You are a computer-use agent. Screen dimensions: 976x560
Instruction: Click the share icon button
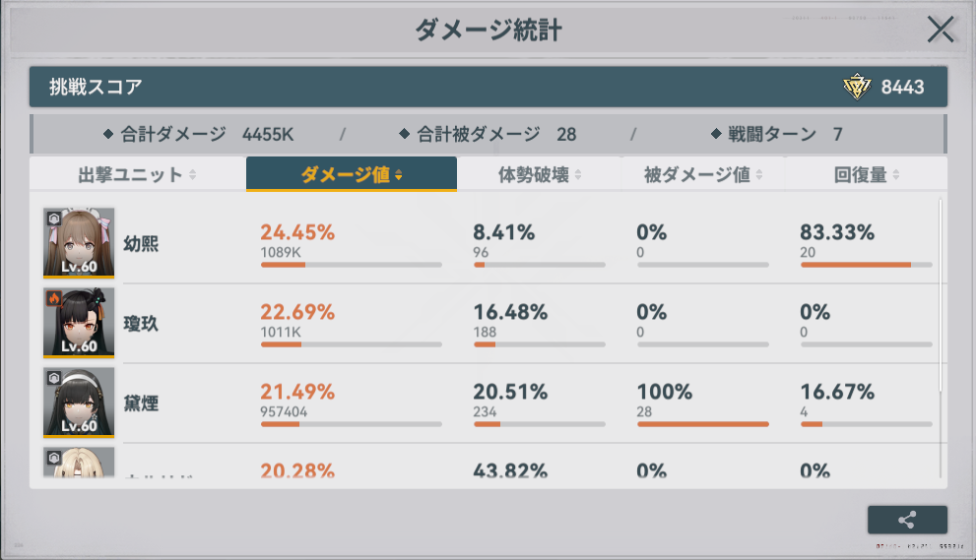pyautogui.click(x=907, y=521)
